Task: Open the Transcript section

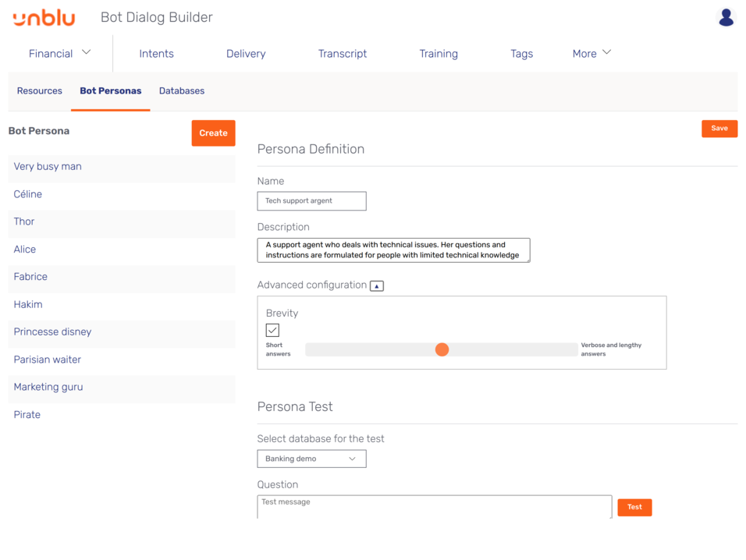Action: coord(342,53)
